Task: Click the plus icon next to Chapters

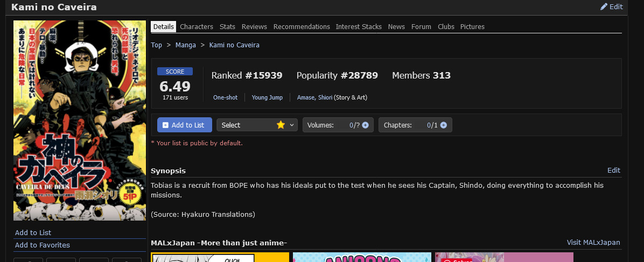Action: (x=443, y=125)
